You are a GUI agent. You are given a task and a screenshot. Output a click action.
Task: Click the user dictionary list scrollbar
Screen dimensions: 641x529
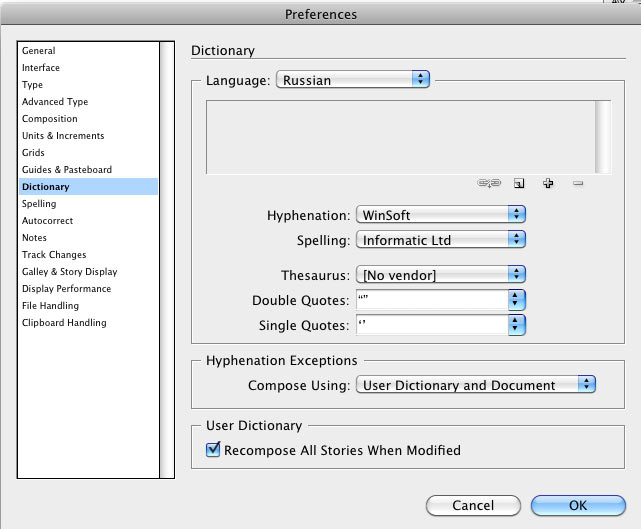tap(603, 137)
